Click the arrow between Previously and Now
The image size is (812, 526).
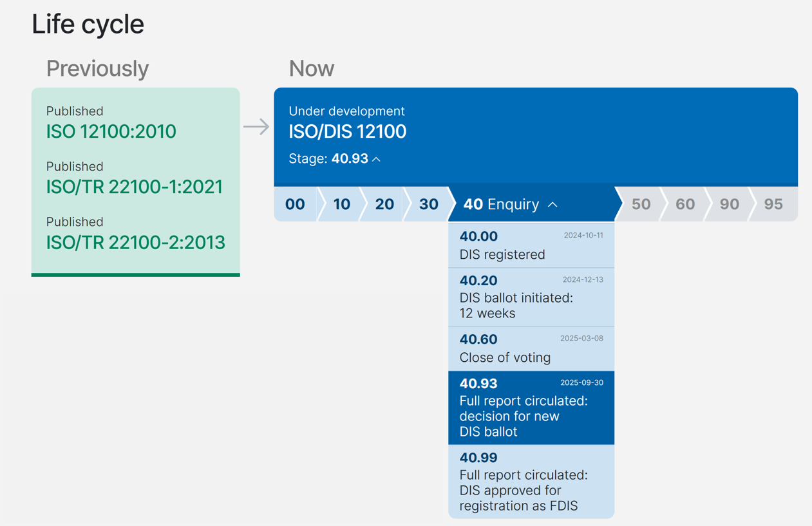coord(256,127)
